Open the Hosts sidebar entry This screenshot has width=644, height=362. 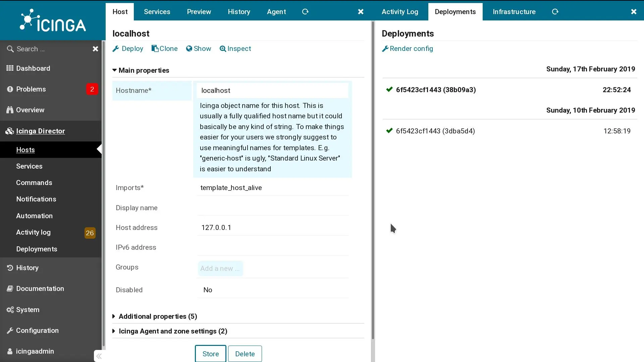point(51,150)
